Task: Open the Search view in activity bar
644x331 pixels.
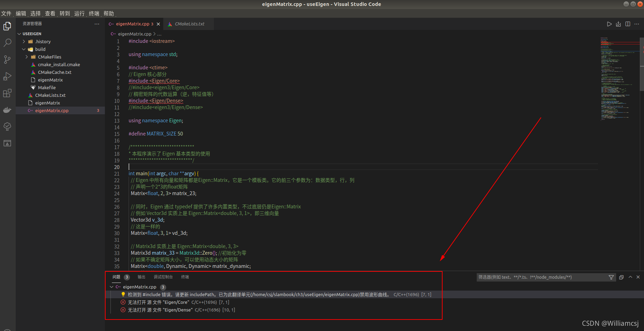Action: pos(7,43)
